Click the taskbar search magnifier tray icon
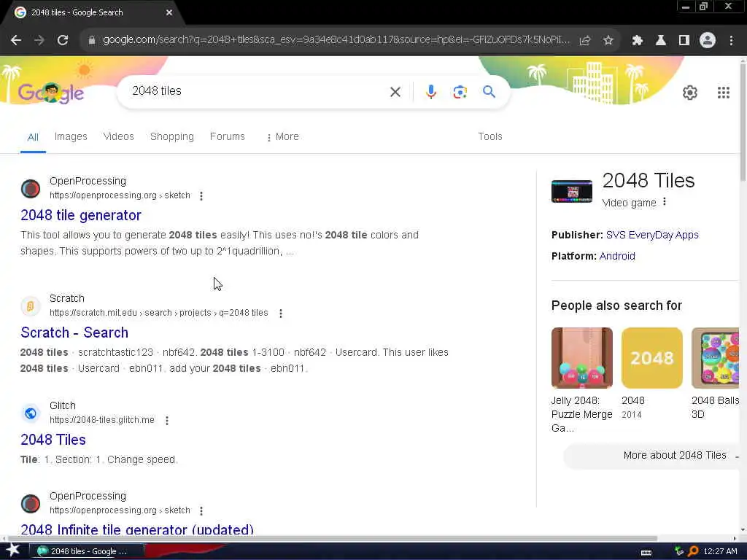The width and height of the screenshot is (747, 560). coord(693,551)
